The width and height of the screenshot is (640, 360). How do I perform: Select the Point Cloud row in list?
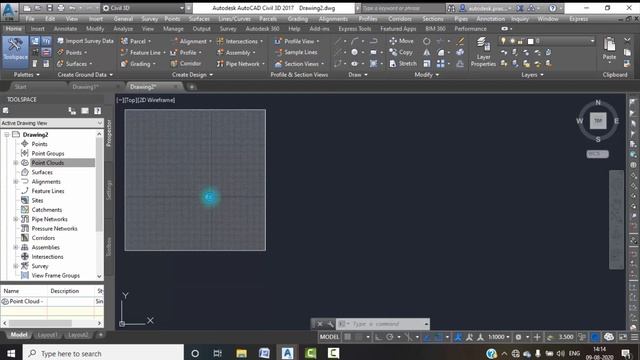click(x=52, y=301)
